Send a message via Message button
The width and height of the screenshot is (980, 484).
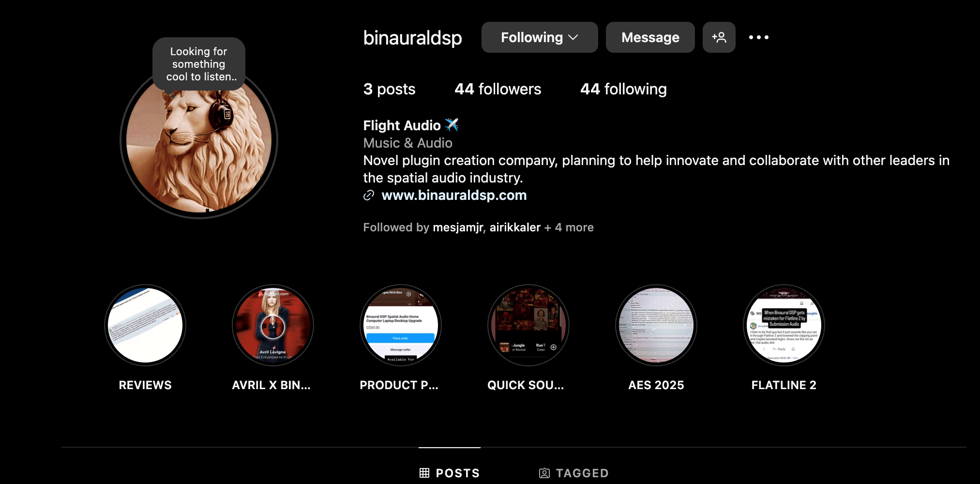(x=650, y=37)
